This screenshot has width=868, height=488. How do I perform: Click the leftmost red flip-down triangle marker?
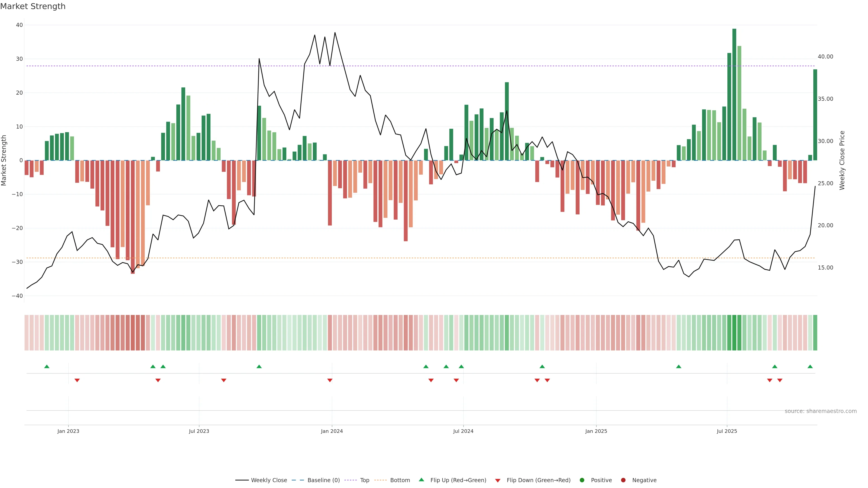pyautogui.click(x=77, y=380)
